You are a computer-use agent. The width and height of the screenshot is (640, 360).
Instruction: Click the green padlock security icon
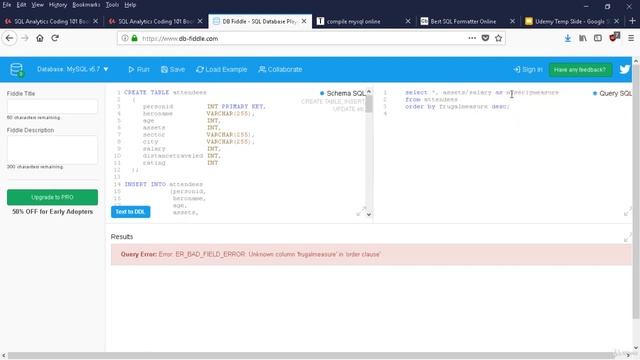point(134,38)
